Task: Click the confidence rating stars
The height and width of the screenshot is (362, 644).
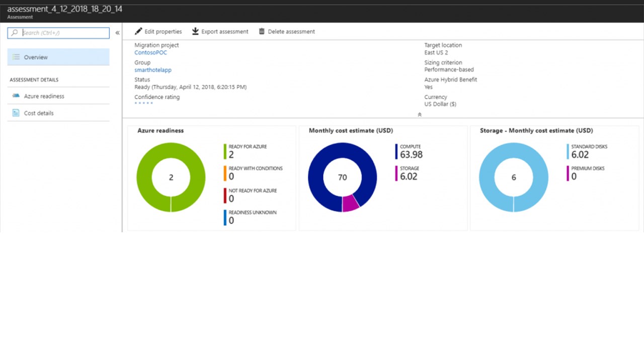Action: (x=143, y=103)
